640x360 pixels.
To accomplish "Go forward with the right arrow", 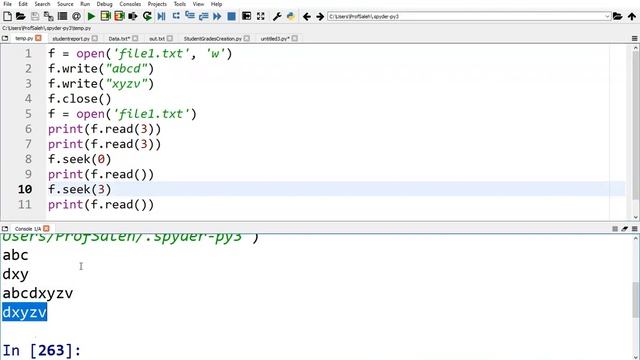I will [320, 17].
